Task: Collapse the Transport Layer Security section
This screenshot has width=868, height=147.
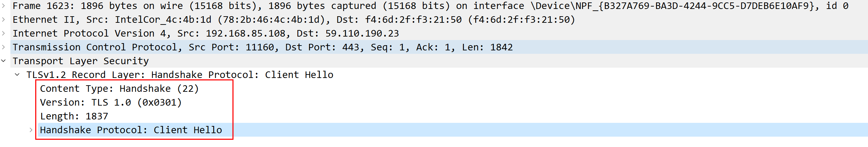Action: (x=3, y=61)
